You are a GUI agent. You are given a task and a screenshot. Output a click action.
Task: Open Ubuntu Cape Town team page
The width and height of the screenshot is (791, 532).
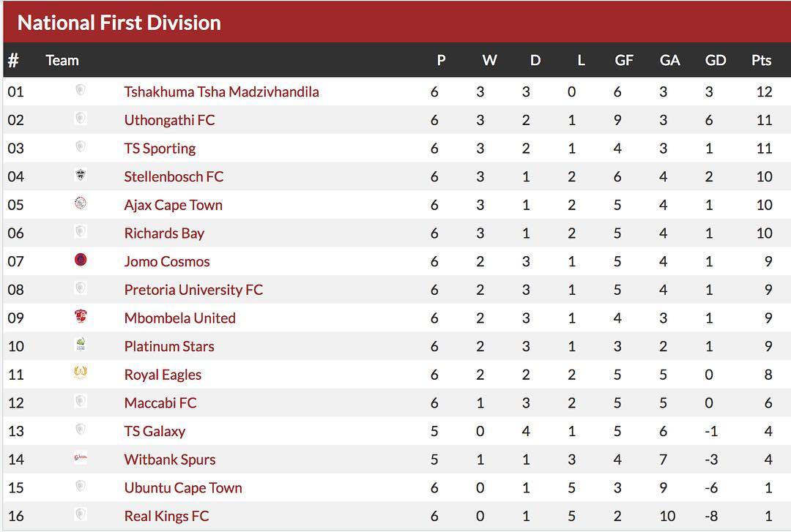[x=183, y=488]
